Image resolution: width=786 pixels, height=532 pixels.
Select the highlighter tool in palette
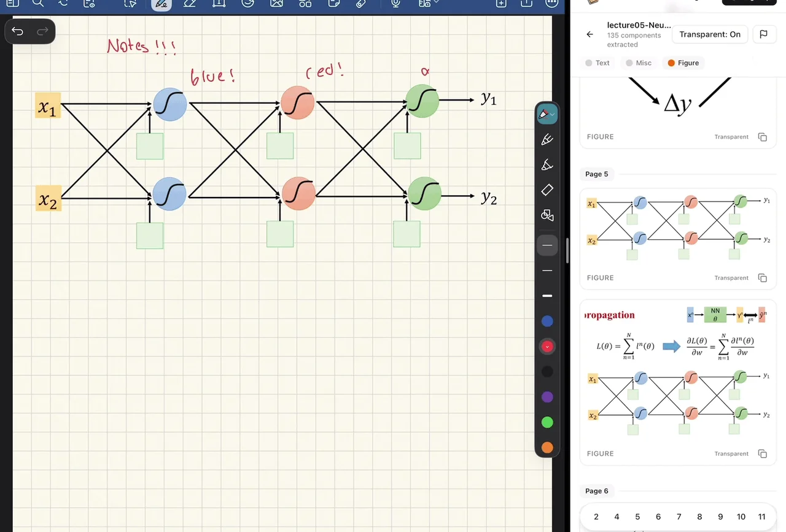(547, 165)
